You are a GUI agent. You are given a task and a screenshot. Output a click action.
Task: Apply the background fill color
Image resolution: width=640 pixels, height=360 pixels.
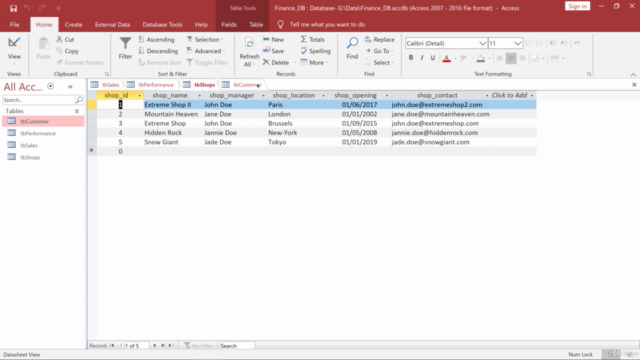click(481, 58)
